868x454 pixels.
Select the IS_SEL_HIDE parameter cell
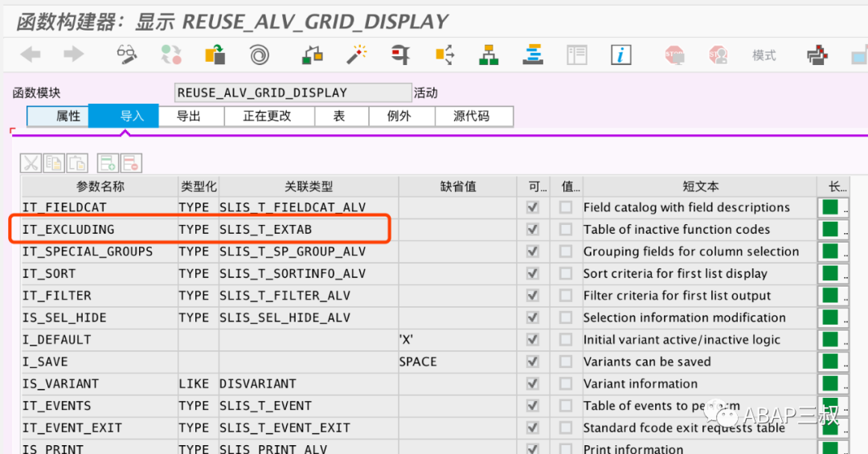[100, 318]
